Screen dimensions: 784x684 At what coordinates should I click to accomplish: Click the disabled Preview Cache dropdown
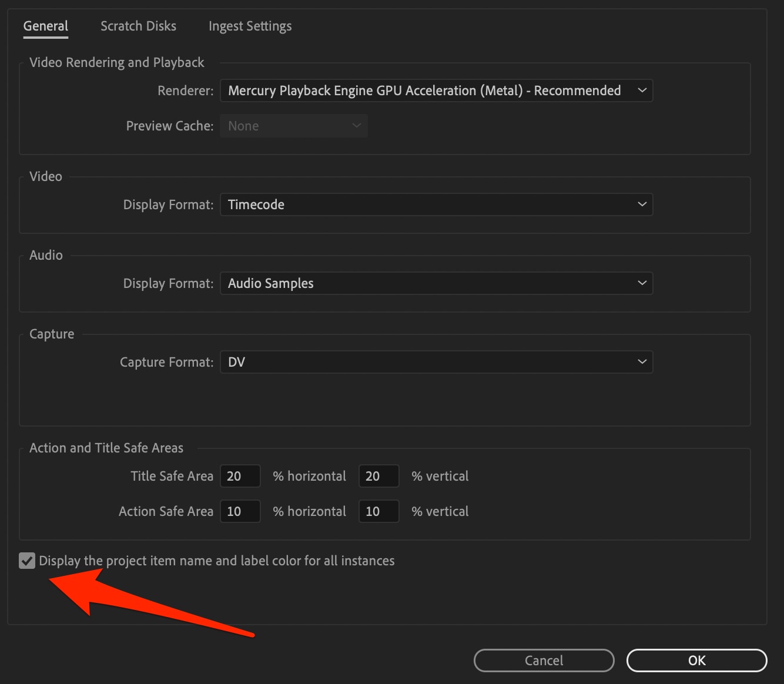tap(293, 125)
